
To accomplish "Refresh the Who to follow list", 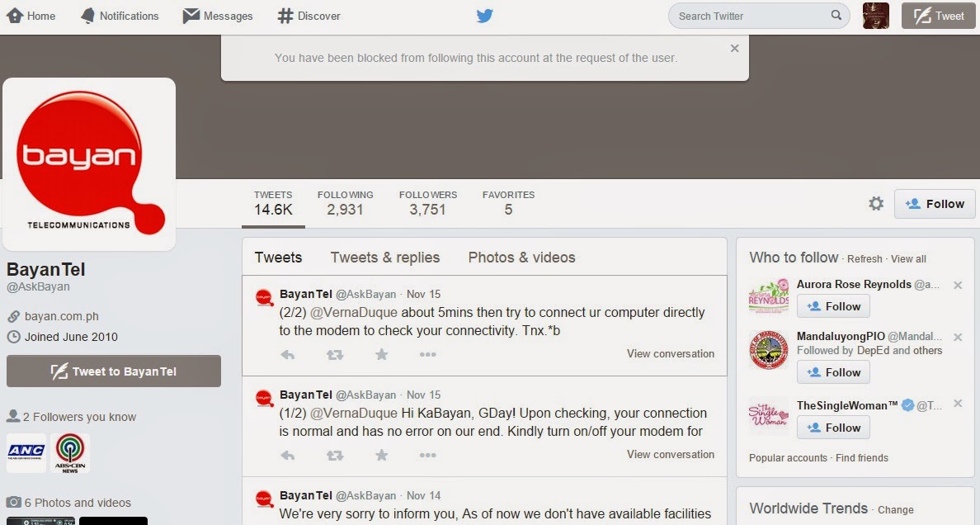I will [865, 258].
